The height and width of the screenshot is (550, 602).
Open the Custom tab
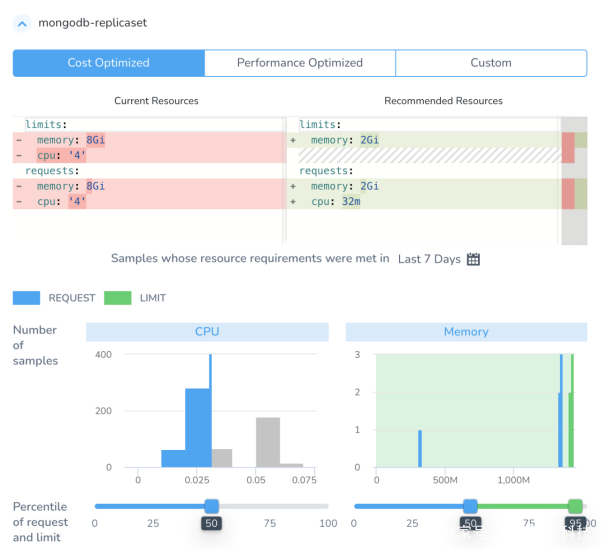click(x=491, y=63)
